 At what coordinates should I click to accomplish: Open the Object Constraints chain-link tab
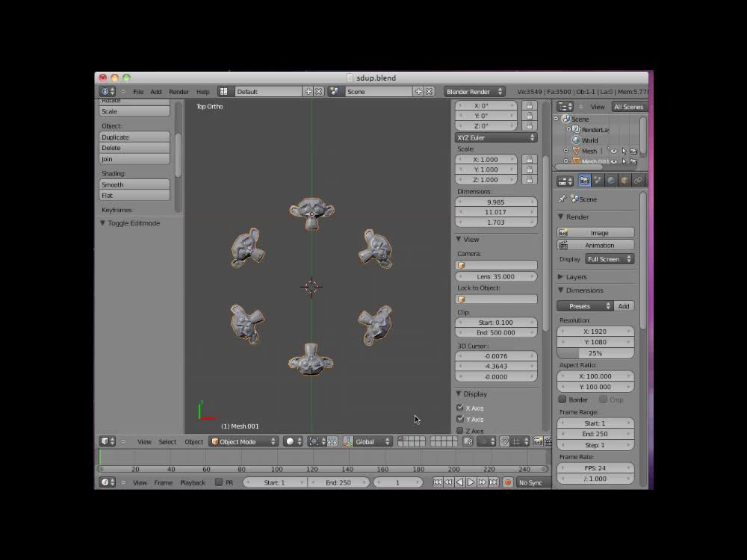tap(638, 180)
